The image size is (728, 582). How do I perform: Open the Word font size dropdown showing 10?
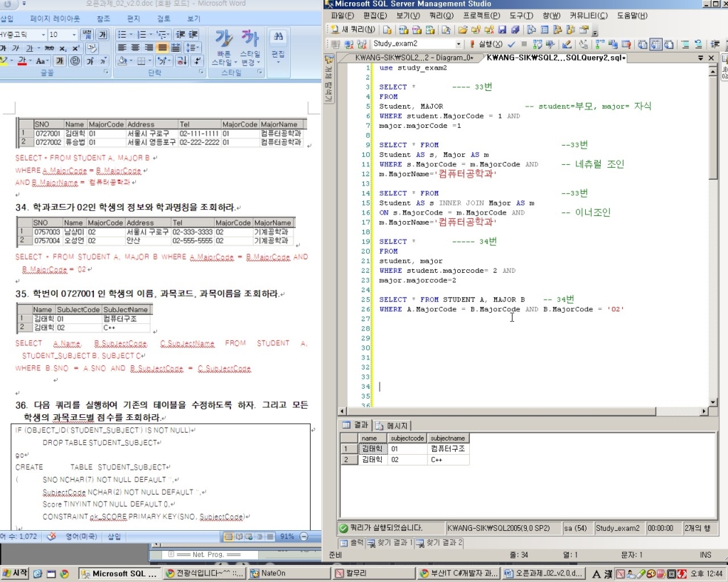click(73, 35)
